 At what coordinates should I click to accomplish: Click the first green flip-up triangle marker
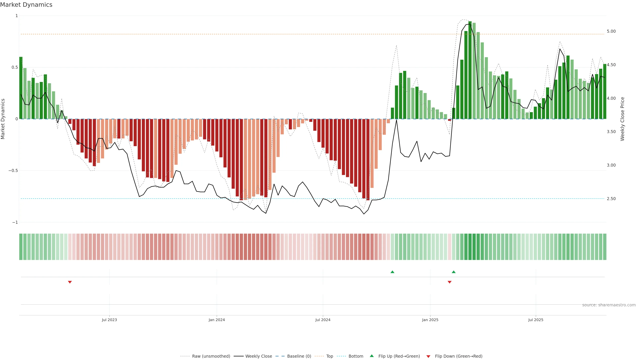click(392, 272)
